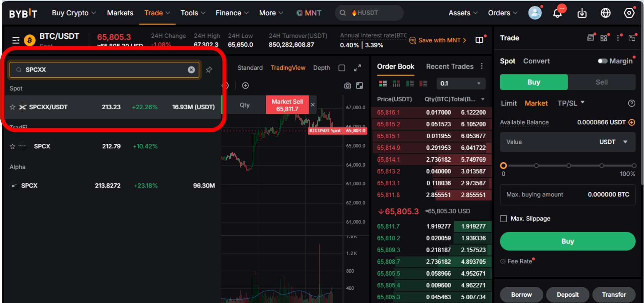Open the MNT promo link
The height and width of the screenshot is (303, 644).
coord(308,13)
